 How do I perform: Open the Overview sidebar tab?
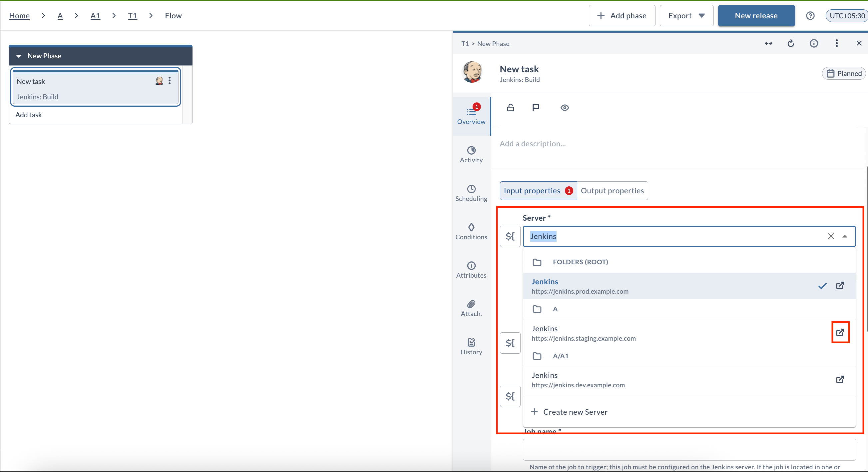click(x=471, y=116)
